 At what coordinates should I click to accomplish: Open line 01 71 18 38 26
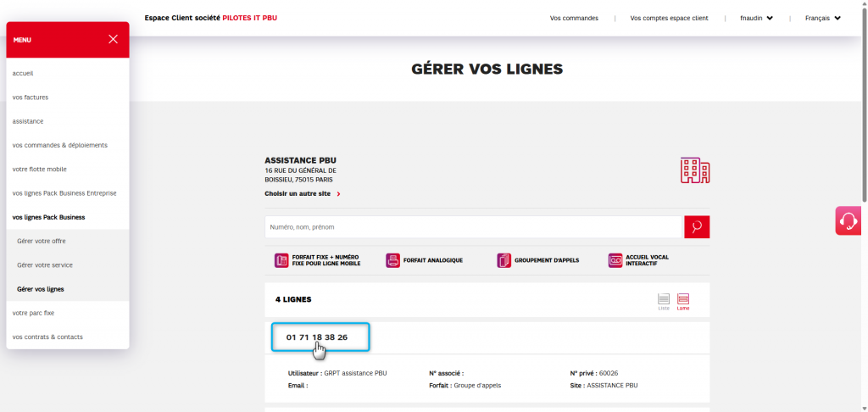click(317, 337)
